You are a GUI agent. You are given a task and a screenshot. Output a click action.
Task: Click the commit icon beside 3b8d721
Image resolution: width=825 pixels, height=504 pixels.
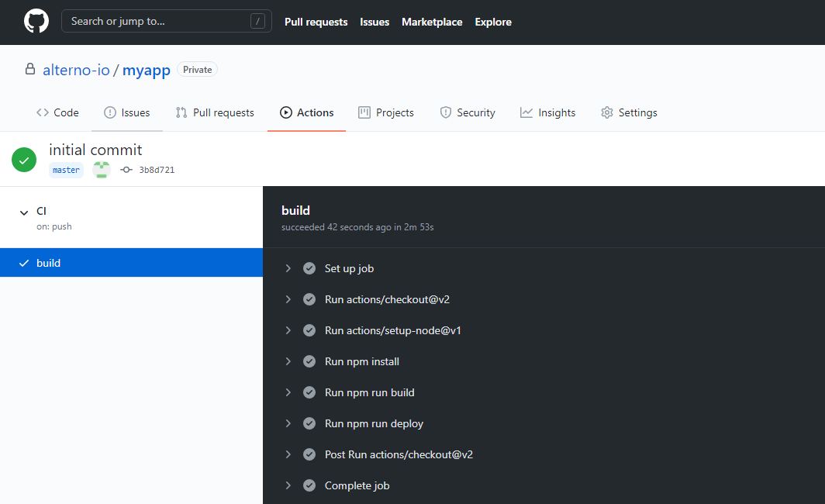126,169
